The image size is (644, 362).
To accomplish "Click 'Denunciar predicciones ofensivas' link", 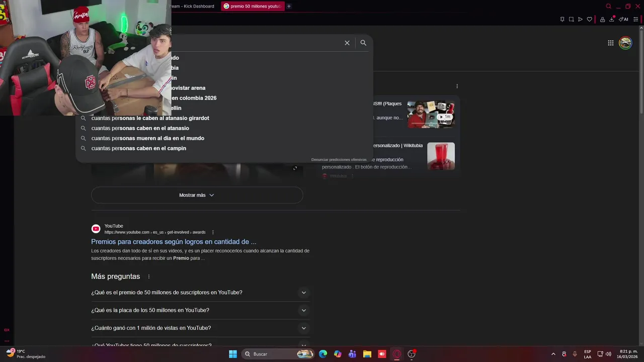I will (339, 159).
